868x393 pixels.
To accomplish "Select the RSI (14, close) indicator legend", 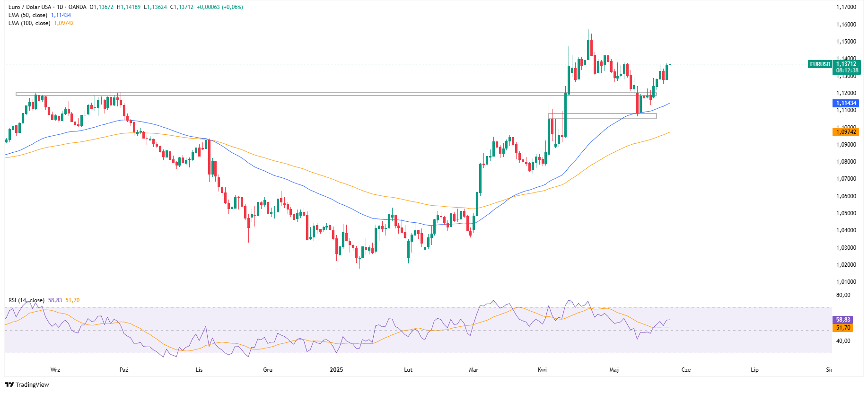I will (26, 300).
